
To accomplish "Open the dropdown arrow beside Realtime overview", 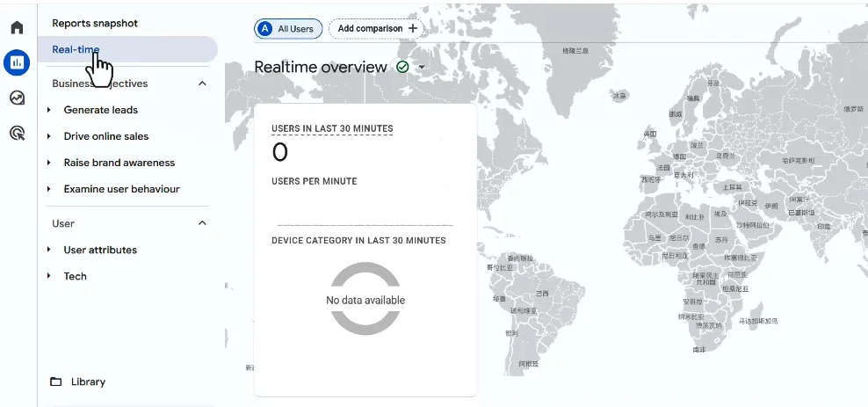I will pyautogui.click(x=422, y=68).
